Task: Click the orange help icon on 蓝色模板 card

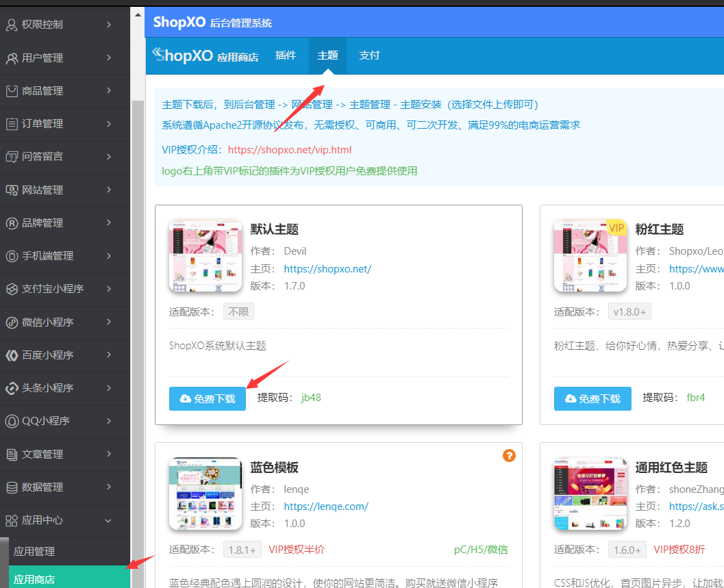Action: pos(509,455)
